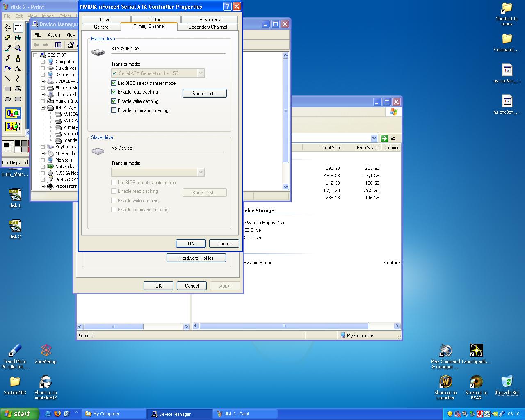Click Cancel in Serial ATA Controller Properties

click(x=224, y=243)
